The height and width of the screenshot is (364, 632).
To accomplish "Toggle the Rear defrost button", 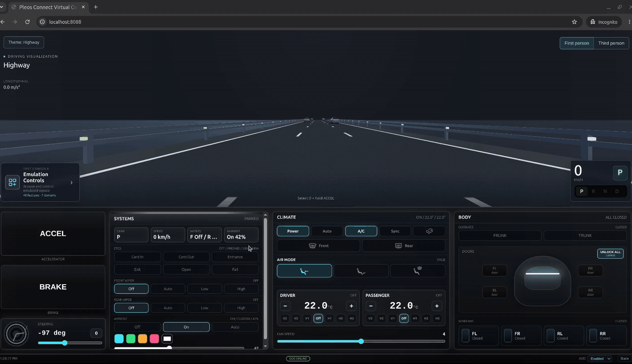I will tap(404, 246).
